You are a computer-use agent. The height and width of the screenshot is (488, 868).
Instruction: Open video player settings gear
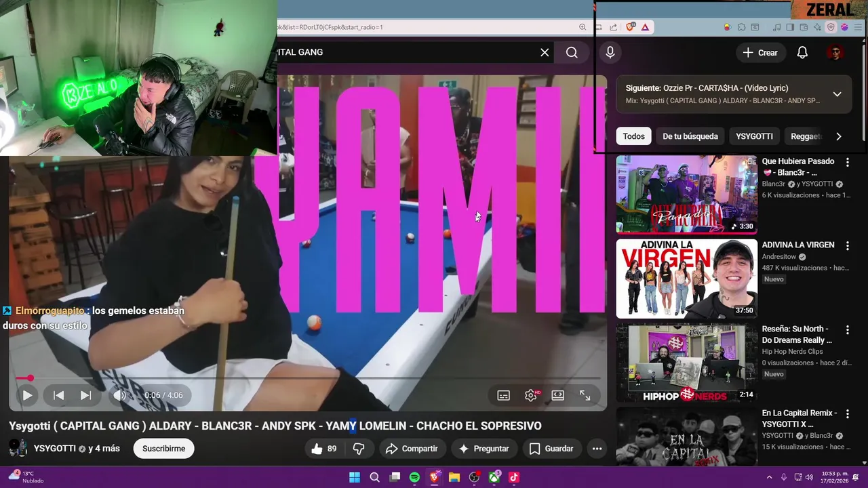click(x=531, y=395)
